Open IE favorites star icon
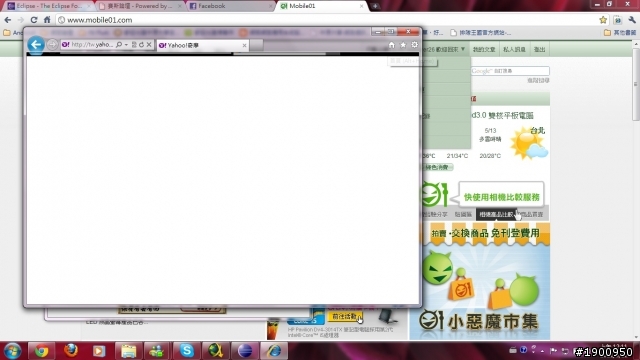 point(403,45)
